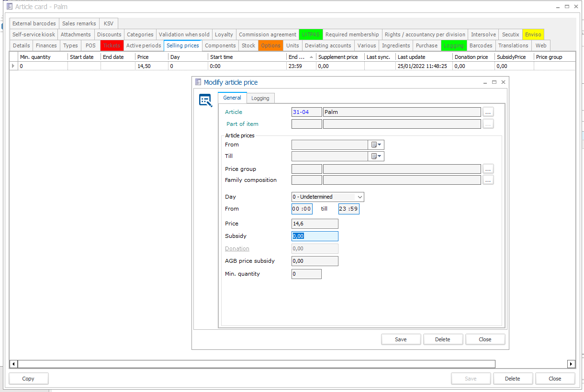Save the modified article price
Screen dimensions: 584x392
(401, 339)
